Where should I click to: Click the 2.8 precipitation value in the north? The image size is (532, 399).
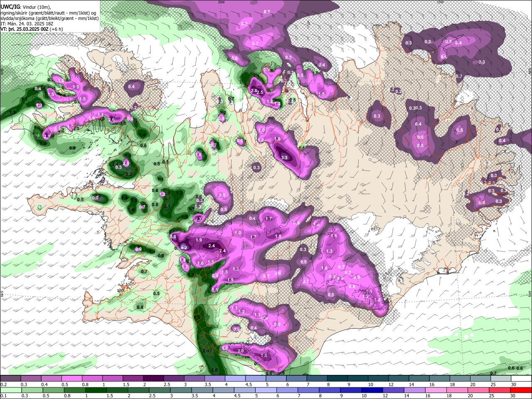tap(255, 91)
